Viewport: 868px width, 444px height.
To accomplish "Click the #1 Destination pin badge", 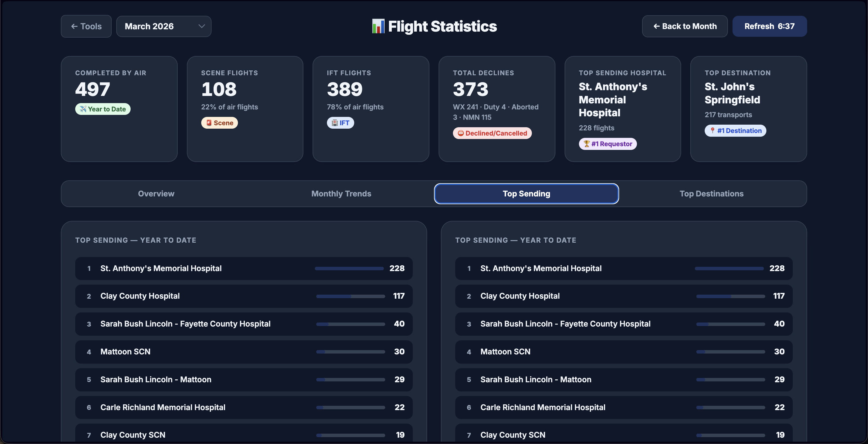I will coord(735,130).
